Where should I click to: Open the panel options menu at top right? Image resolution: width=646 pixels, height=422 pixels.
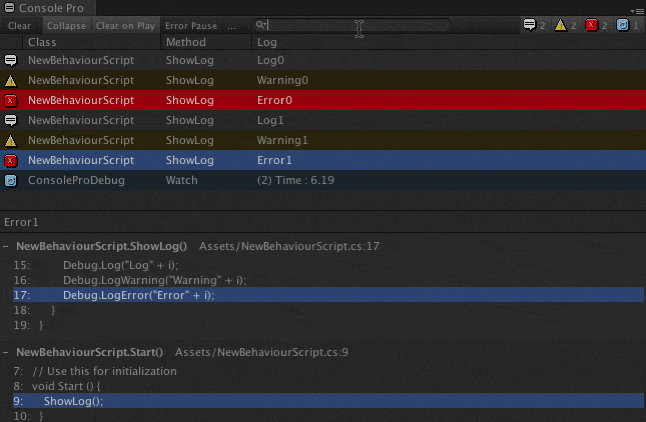click(637, 11)
